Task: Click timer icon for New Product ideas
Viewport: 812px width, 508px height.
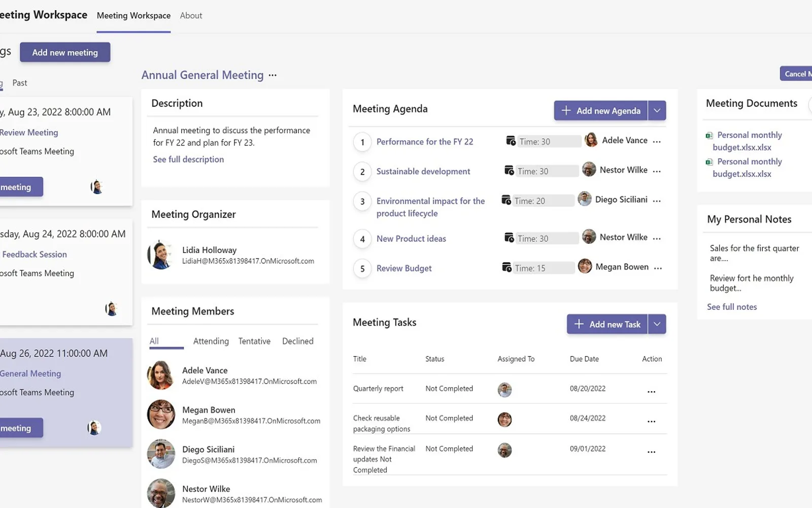Action: [509, 237]
